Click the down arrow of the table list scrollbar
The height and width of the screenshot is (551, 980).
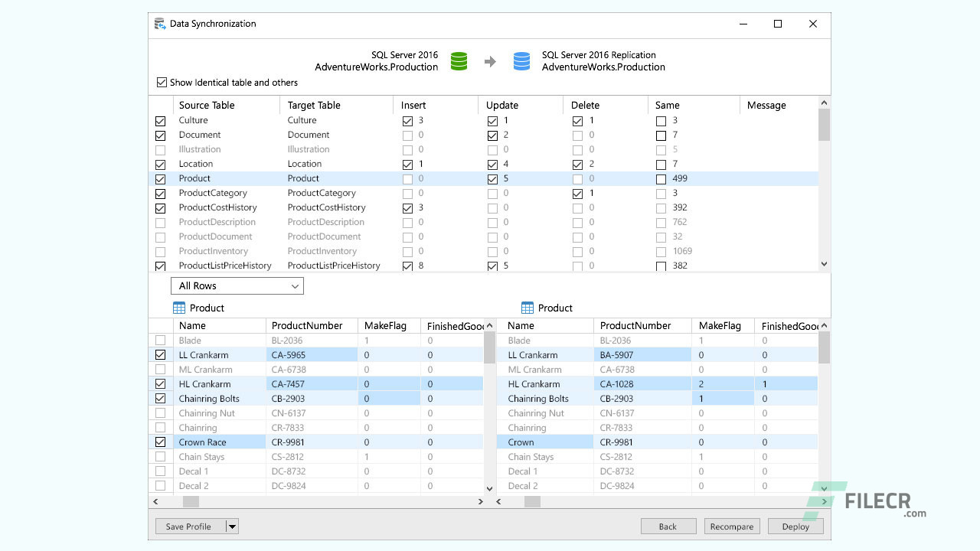pos(825,264)
